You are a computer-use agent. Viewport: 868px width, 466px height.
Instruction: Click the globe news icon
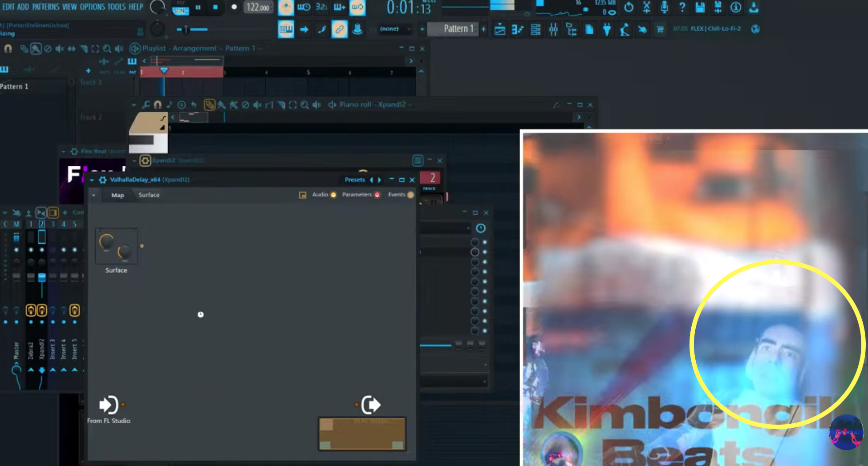point(755,29)
